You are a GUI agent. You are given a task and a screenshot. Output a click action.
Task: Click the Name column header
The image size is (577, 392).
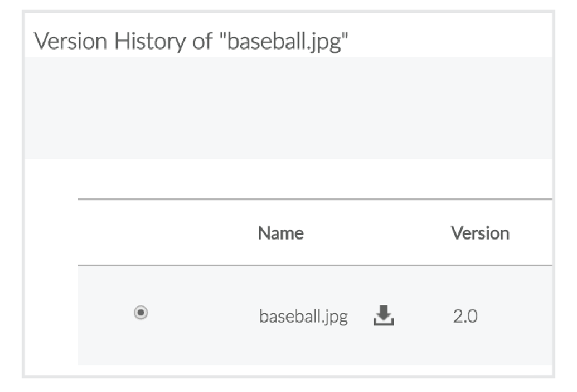coord(281,233)
